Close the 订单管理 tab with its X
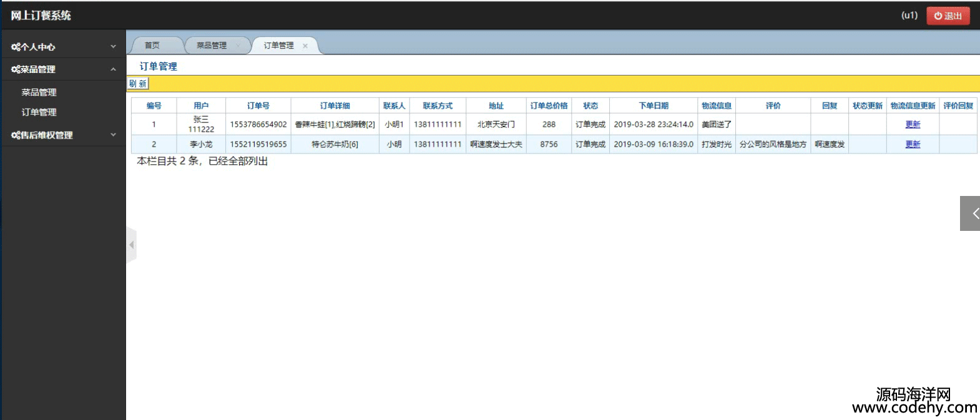The width and height of the screenshot is (980, 420). point(305,46)
